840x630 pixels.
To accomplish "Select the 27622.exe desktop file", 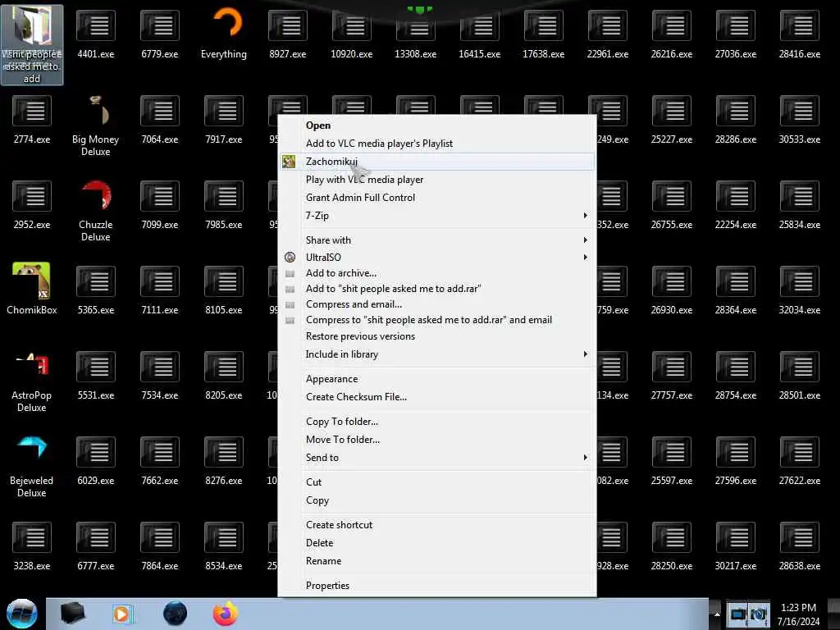I will coord(799,459).
